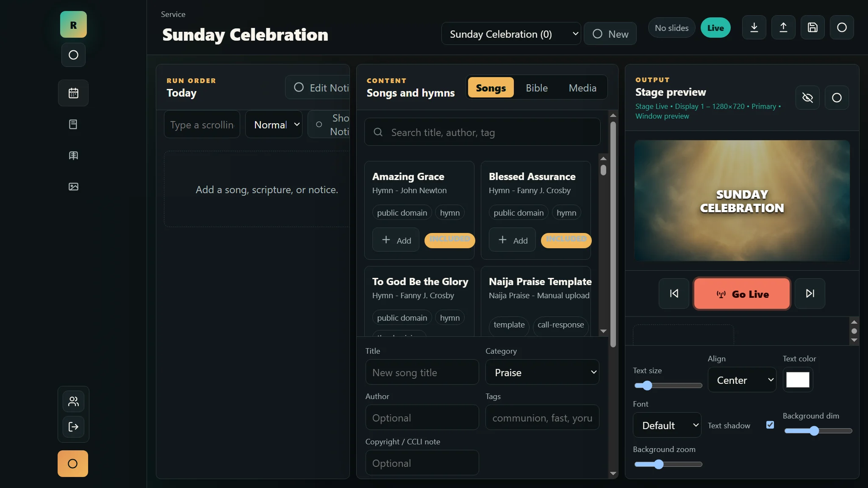Viewport: 868px width, 488px height.
Task: Click the circle icon beside stage preview
Action: [837, 98]
